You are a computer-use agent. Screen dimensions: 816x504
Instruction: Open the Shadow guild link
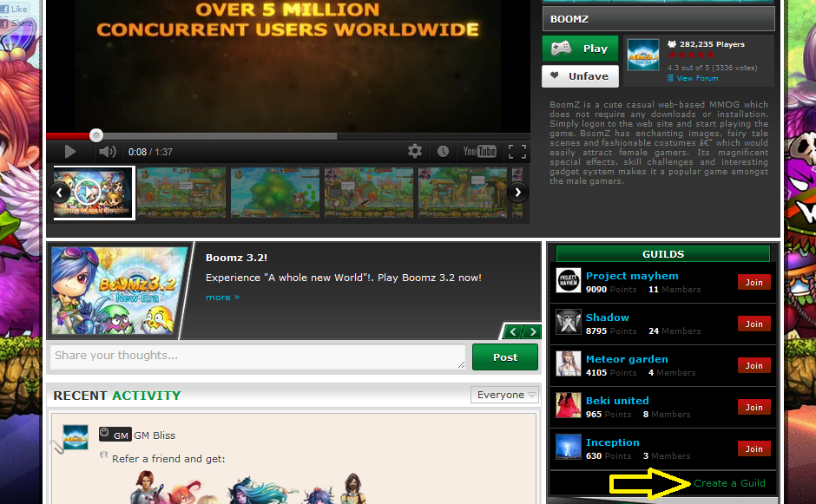(608, 317)
